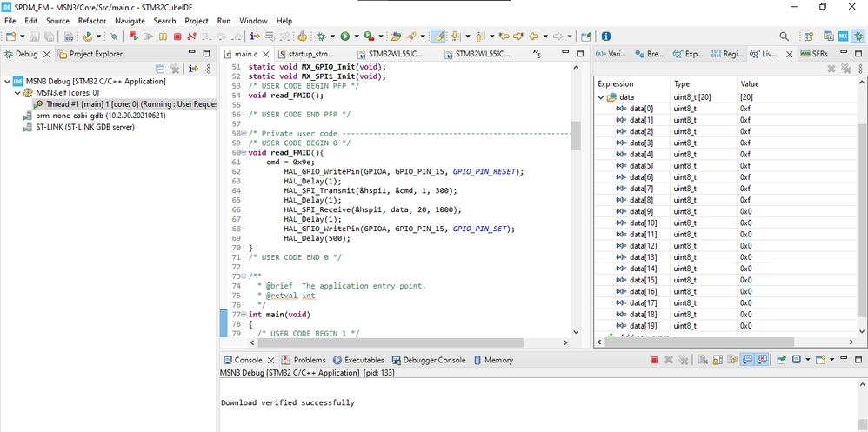Viewport: 868px width, 432px height.
Task: Toggle Show Console When Standard Error Changes
Action: [762, 360]
